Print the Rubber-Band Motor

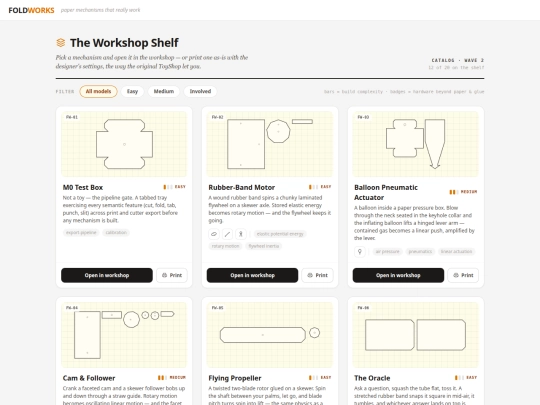(x=318, y=275)
